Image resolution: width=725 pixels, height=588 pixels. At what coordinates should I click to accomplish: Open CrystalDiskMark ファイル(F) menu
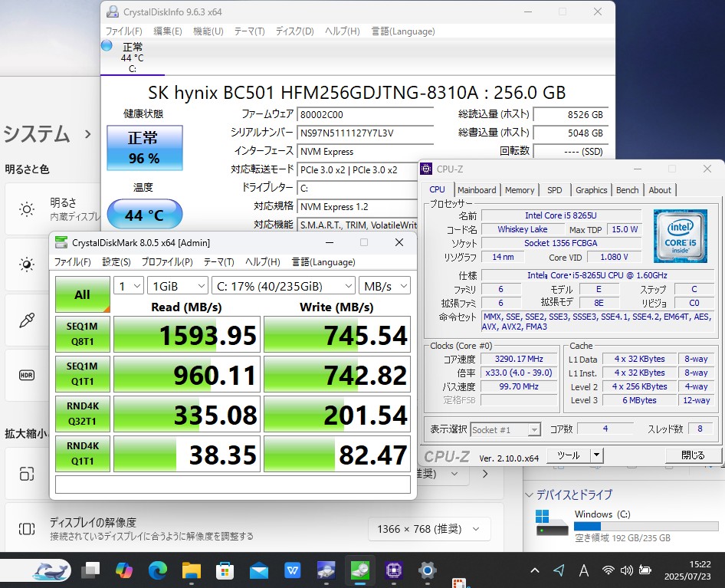[73, 262]
